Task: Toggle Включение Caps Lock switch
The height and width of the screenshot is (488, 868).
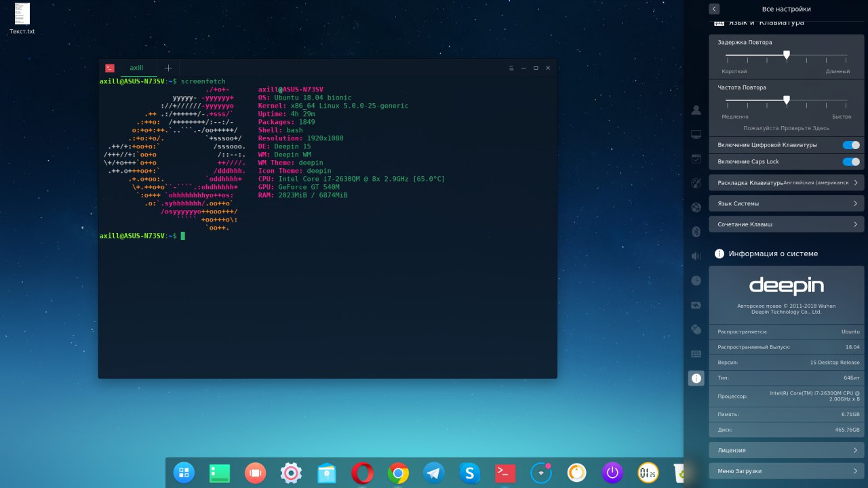Action: pos(851,162)
